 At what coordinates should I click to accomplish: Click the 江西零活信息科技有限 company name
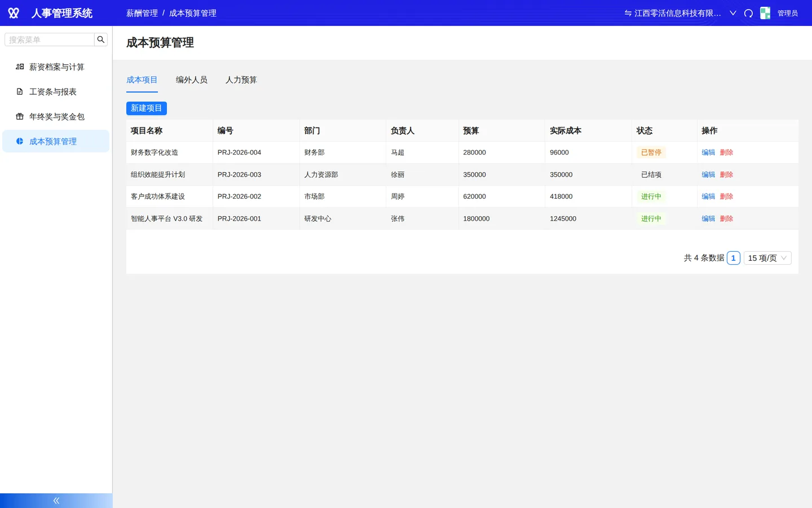click(x=678, y=13)
